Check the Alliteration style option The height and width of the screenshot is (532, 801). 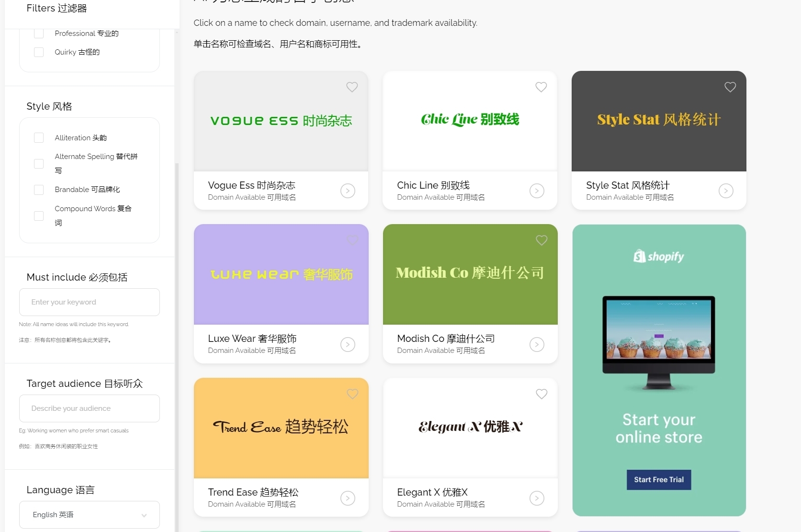[39, 137]
